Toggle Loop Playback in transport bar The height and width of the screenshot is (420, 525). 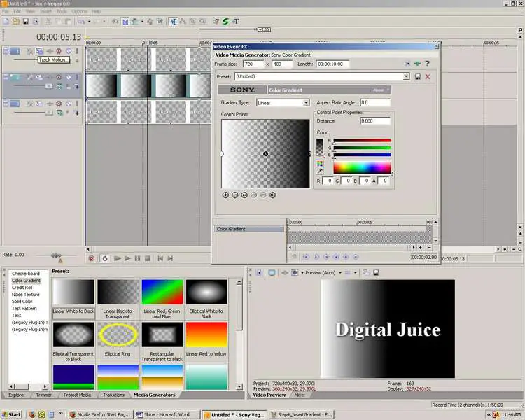click(105, 258)
